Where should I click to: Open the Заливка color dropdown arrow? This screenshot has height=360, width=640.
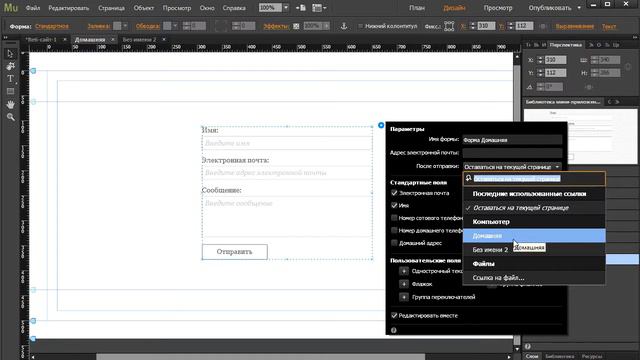point(125,26)
